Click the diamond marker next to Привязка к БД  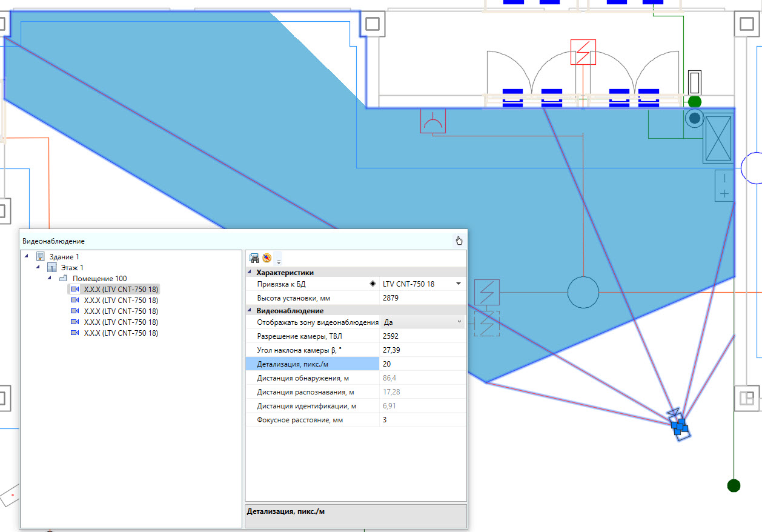(x=373, y=284)
